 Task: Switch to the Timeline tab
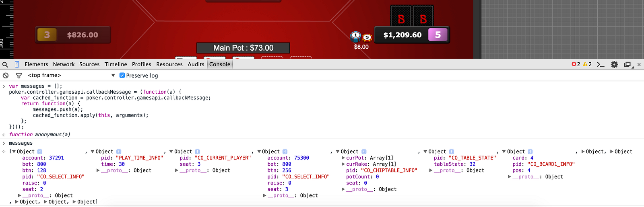(116, 64)
